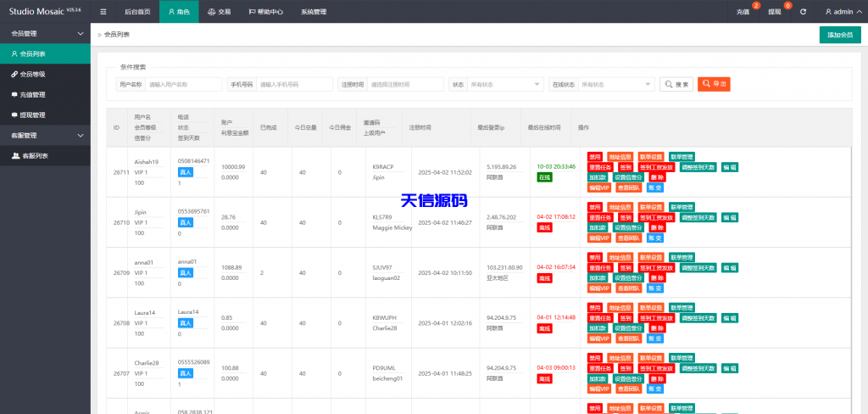The image size is (868, 414).
Task: Open 客服列表 in the sidebar
Action: (35, 155)
